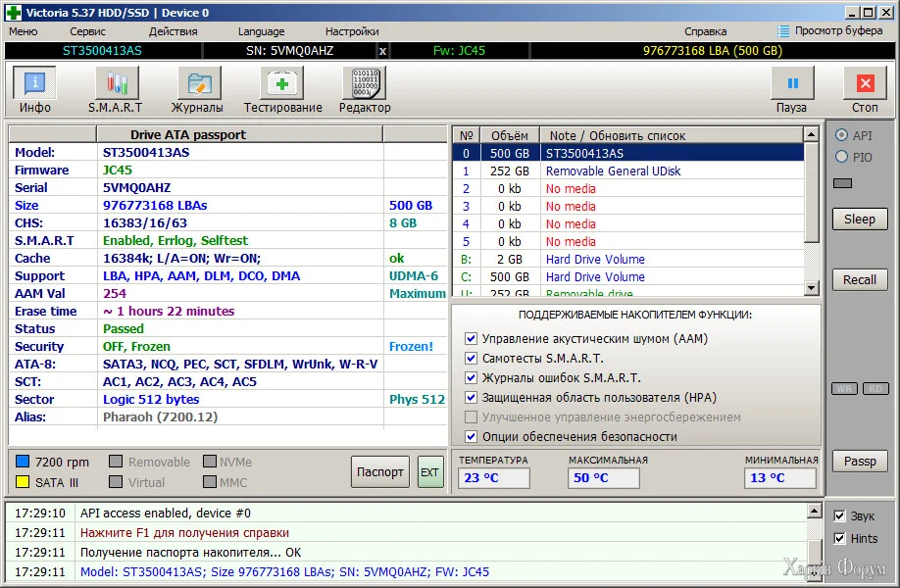
Task: Click the Sleep button
Action: (x=859, y=219)
